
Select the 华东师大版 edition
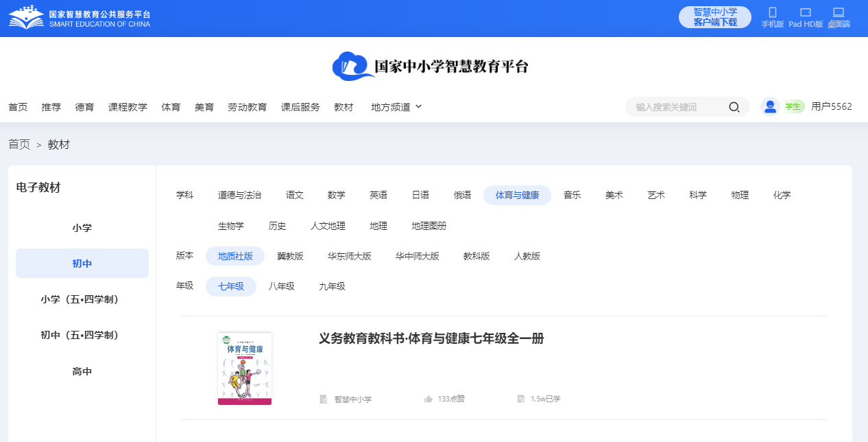pyautogui.click(x=350, y=256)
